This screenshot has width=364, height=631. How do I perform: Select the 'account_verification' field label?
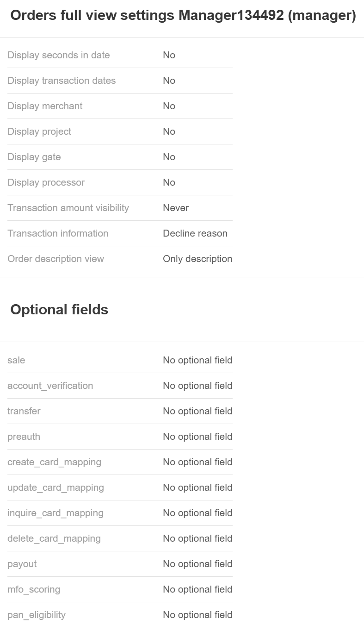point(50,386)
